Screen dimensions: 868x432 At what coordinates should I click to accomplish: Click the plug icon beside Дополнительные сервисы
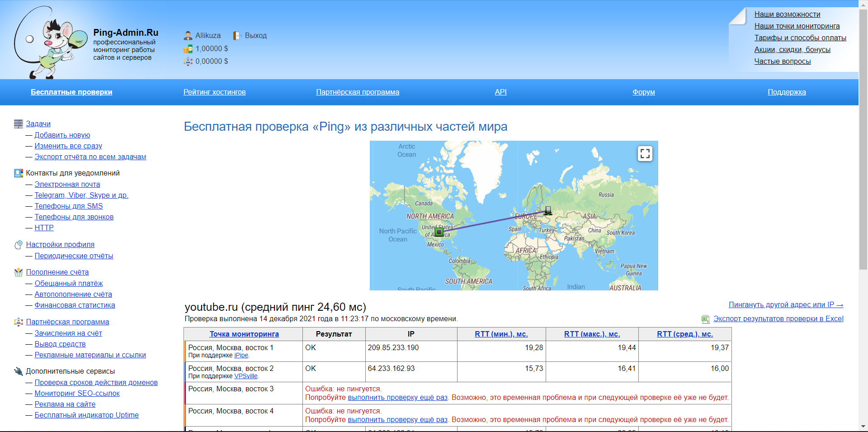pos(19,371)
